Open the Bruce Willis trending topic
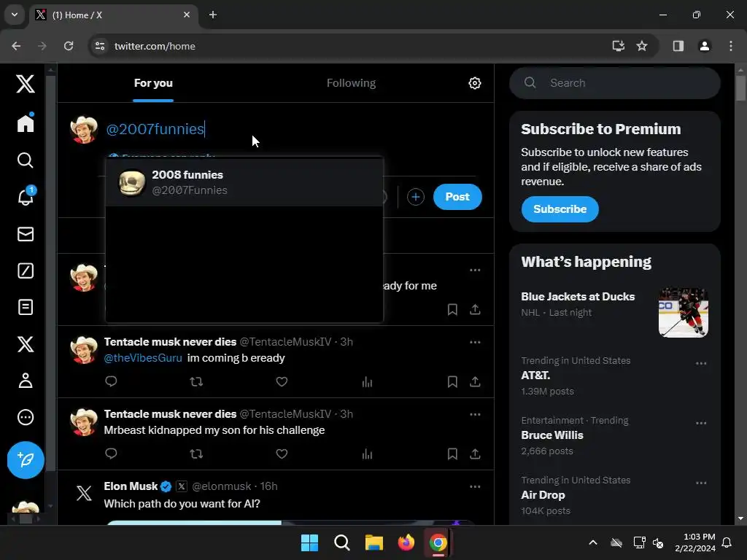747x560 pixels. (552, 435)
